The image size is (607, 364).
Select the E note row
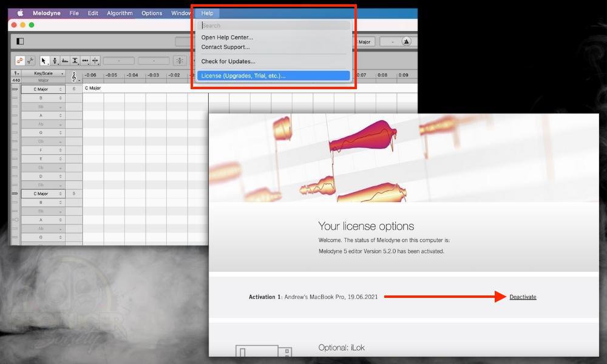tap(43, 158)
